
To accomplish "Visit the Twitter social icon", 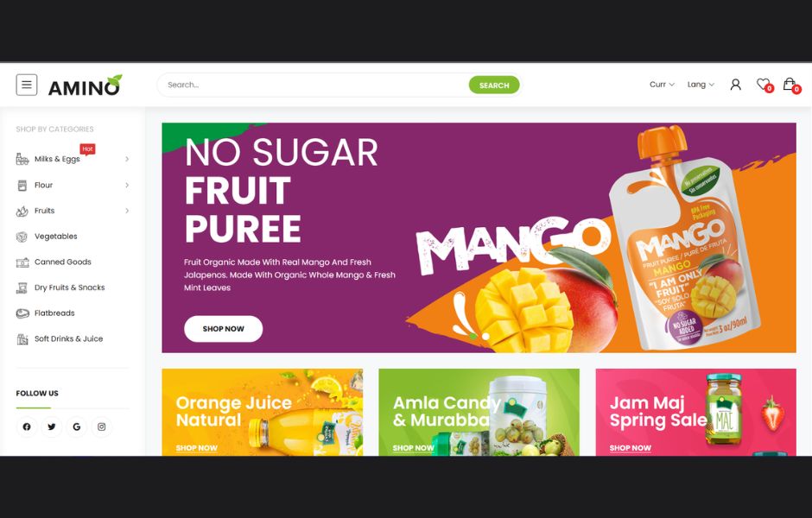I will (52, 426).
